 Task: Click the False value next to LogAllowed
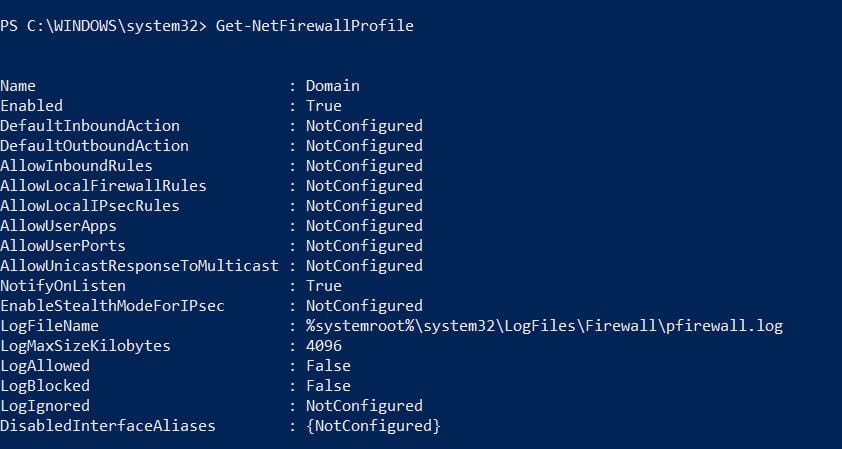point(328,366)
